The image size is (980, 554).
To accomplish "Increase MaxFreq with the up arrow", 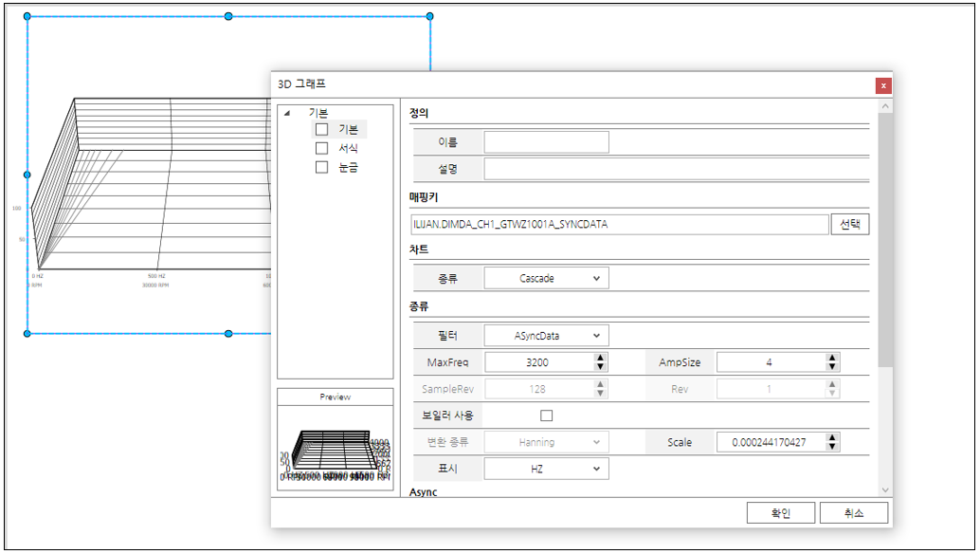I will 600,359.
